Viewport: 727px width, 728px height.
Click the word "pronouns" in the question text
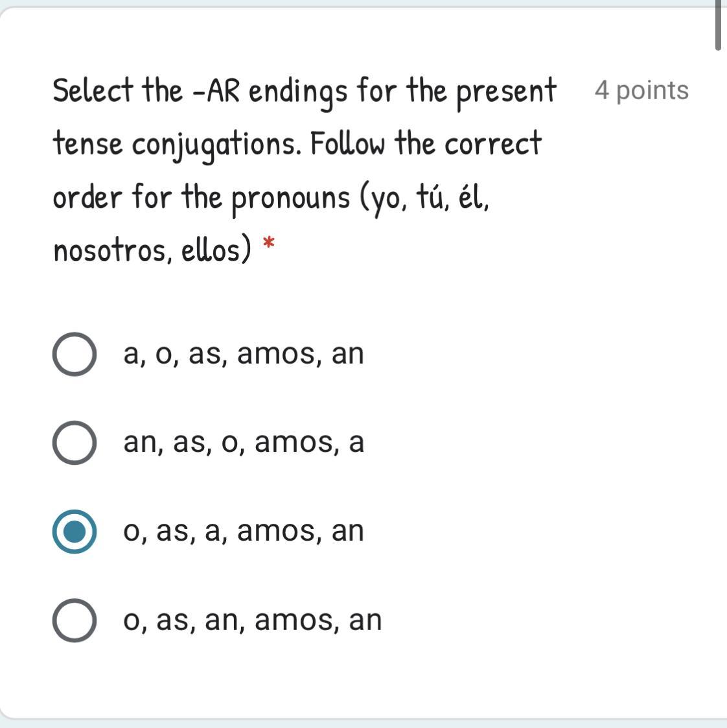tap(290, 197)
